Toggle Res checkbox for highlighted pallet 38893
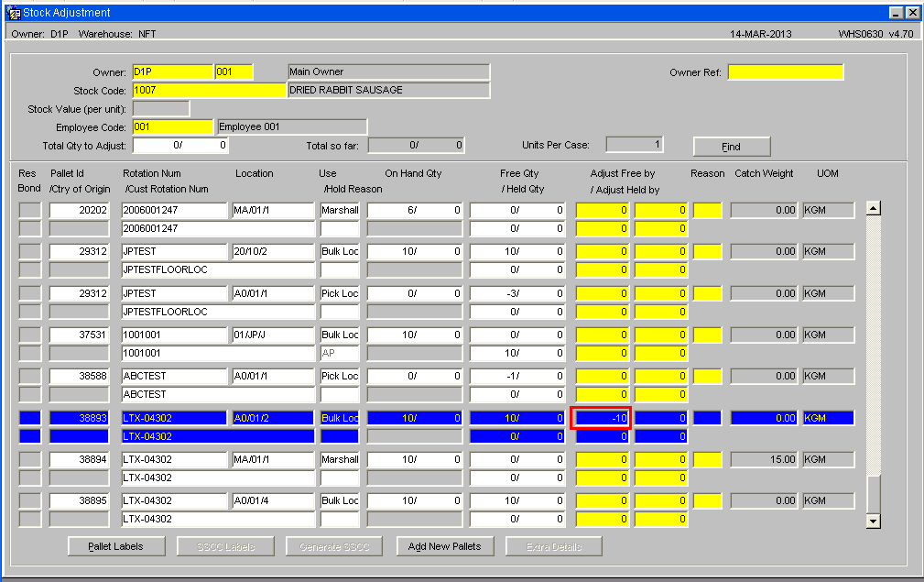 click(30, 418)
